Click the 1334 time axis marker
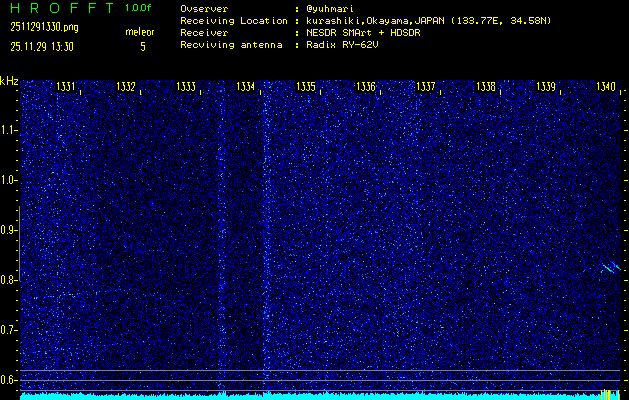The width and height of the screenshot is (629, 400). [246, 87]
